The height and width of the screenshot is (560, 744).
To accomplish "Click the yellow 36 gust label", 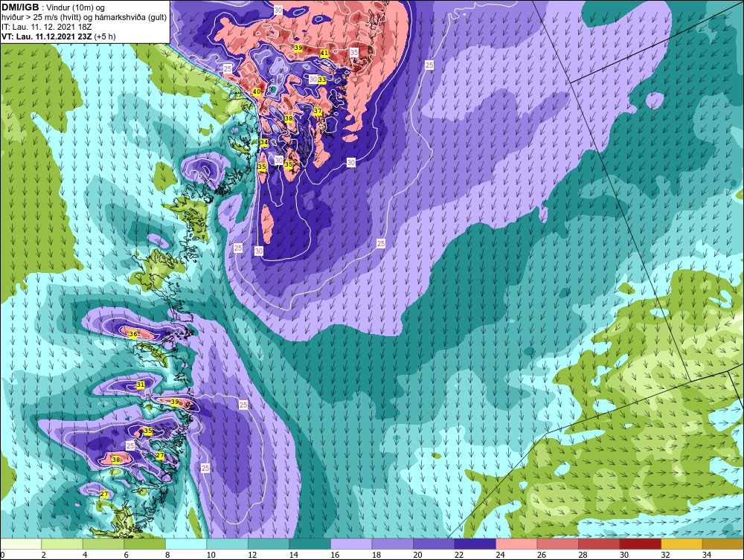I will pyautogui.click(x=133, y=335).
